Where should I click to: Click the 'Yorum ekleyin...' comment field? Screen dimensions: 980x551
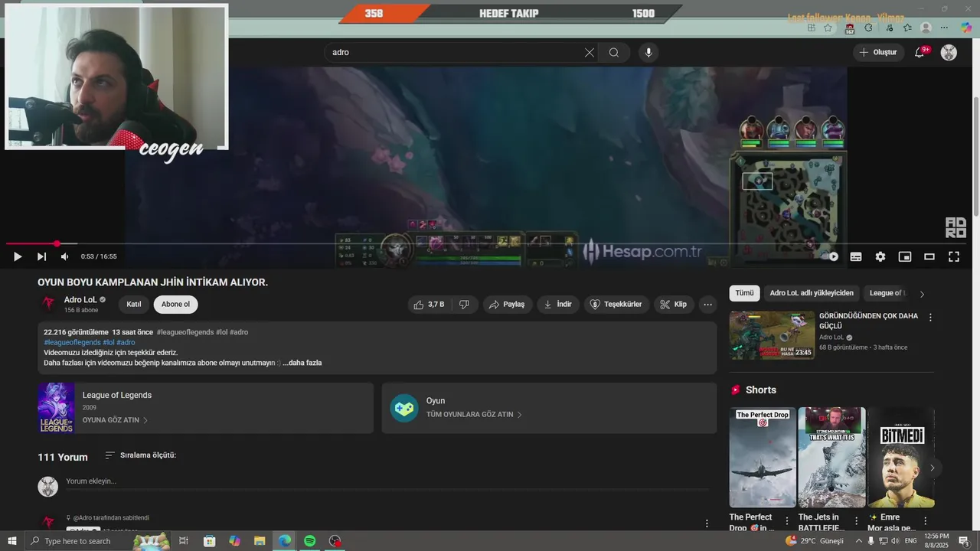[x=387, y=482]
